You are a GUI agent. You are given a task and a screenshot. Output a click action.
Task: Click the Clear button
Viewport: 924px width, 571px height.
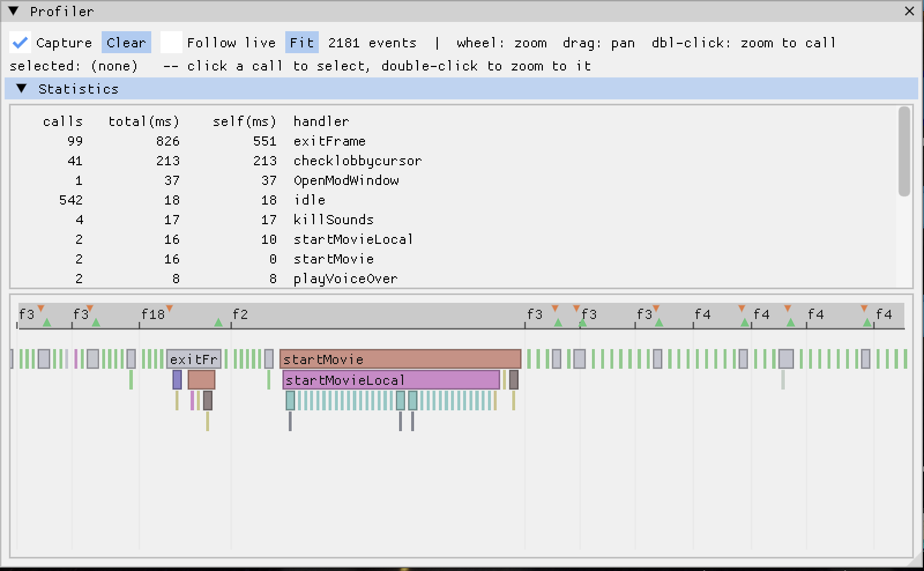(x=126, y=42)
